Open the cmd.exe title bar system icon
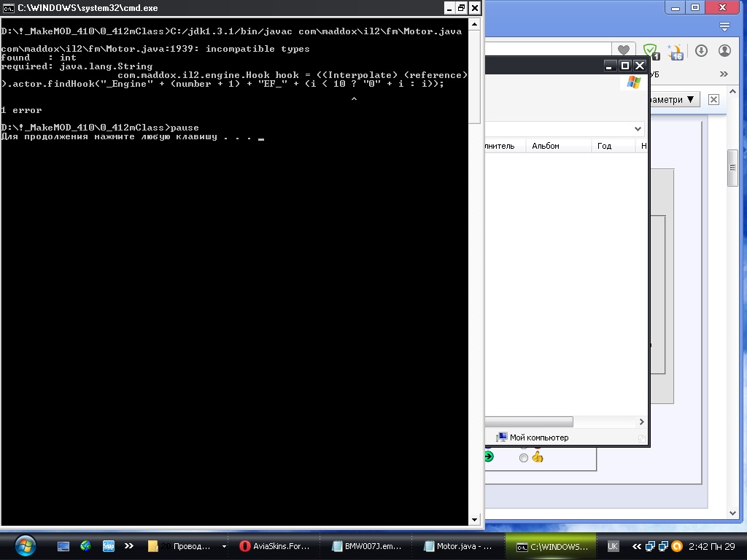 9,8
